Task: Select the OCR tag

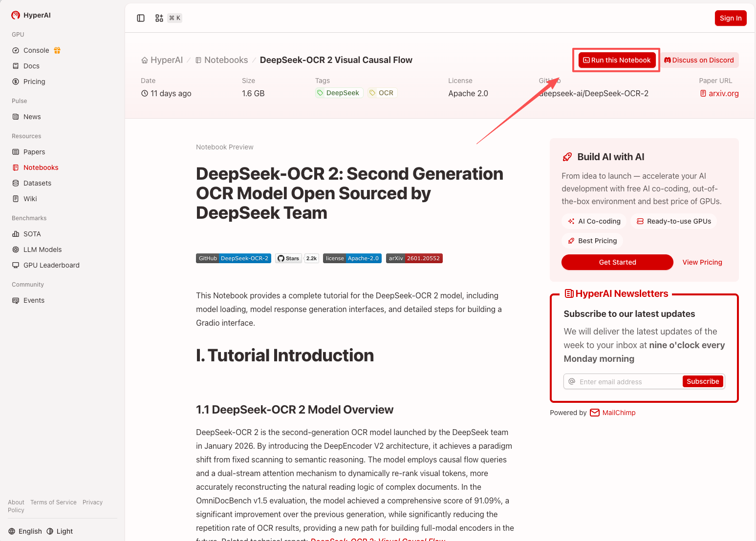Action: pyautogui.click(x=382, y=93)
